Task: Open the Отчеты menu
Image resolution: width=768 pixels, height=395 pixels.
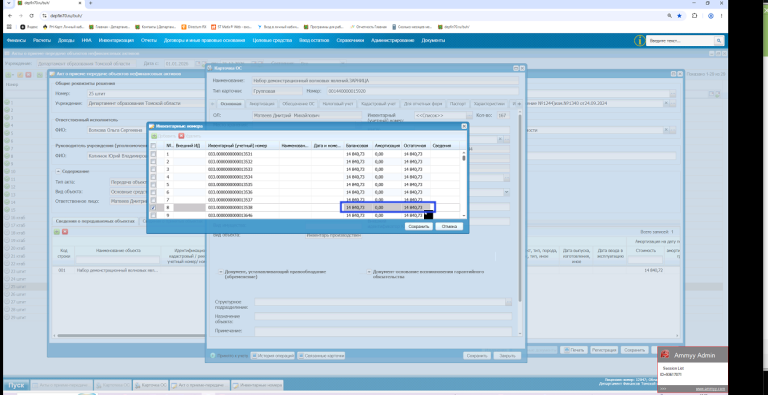Action: tap(149, 40)
